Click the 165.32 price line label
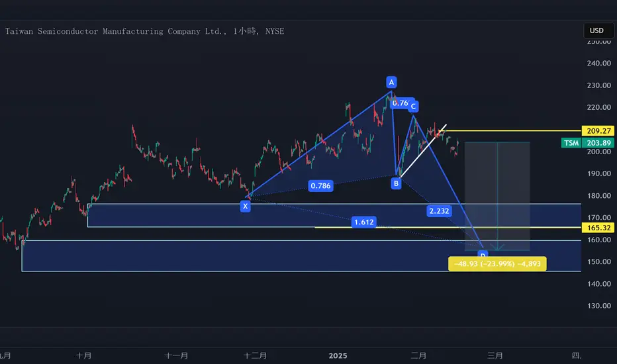 (x=598, y=228)
